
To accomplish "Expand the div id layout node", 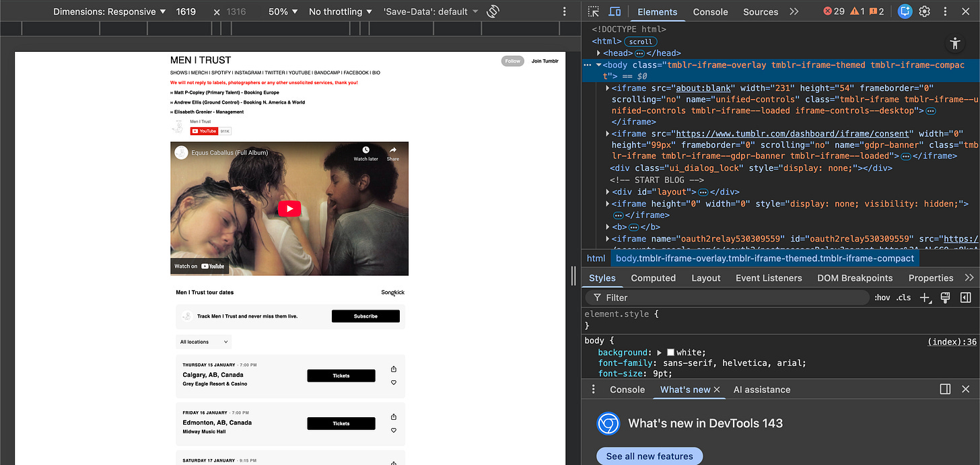I will pyautogui.click(x=608, y=192).
